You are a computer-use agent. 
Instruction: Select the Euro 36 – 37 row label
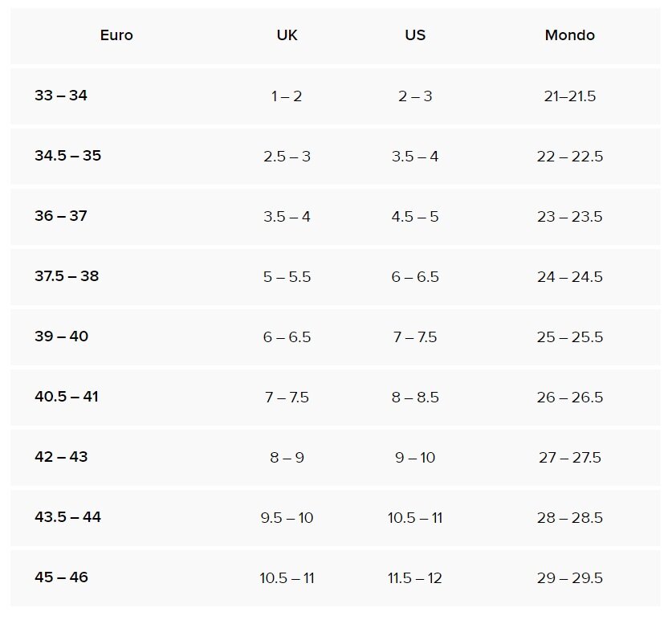pyautogui.click(x=61, y=216)
